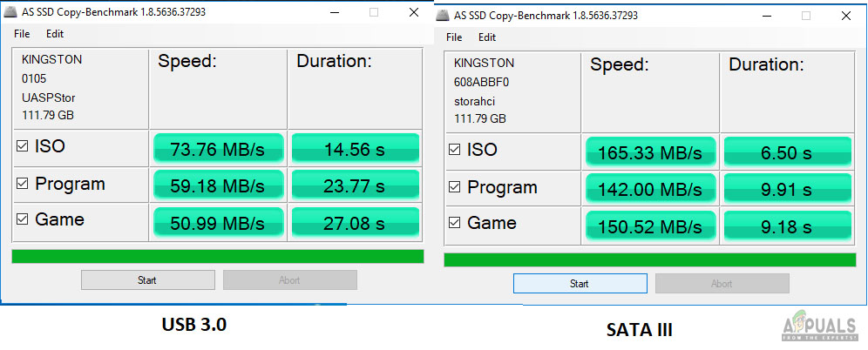Click the 27.08 s Game duration result

(356, 222)
